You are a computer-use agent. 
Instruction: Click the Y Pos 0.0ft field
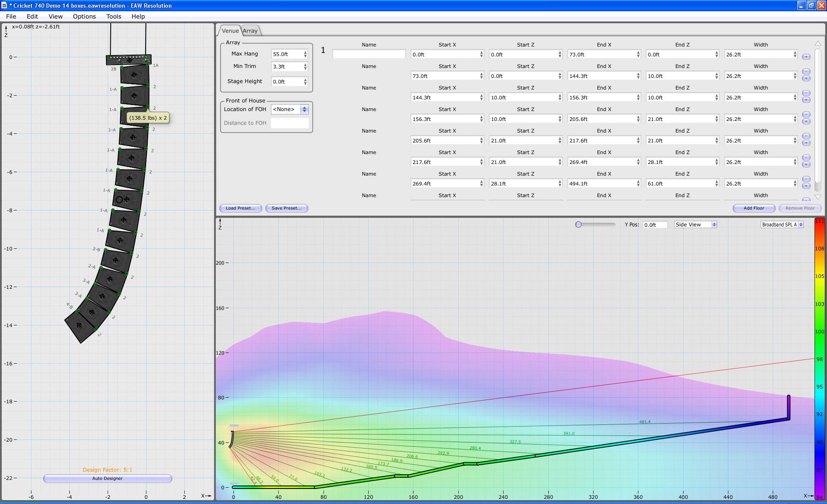(x=655, y=225)
